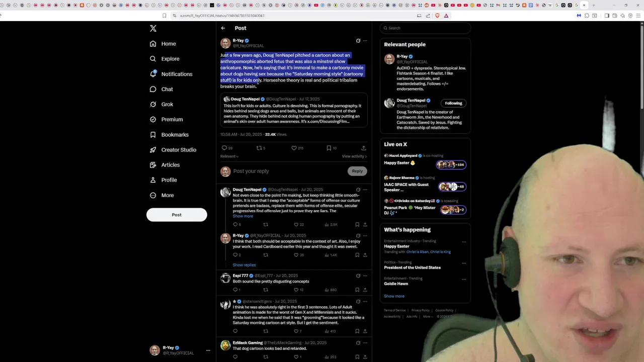Bookmark Doug TenNapel's reply
This screenshot has height=362, width=644.
(x=357, y=225)
